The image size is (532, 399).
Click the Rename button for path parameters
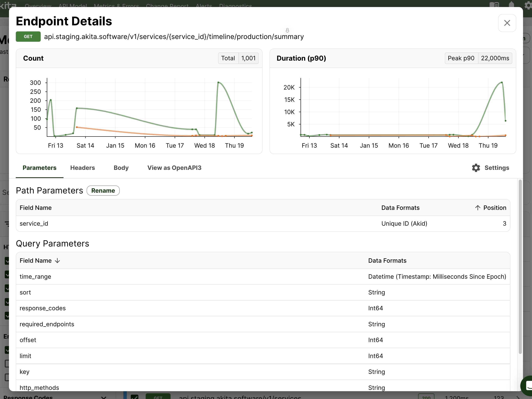103,191
